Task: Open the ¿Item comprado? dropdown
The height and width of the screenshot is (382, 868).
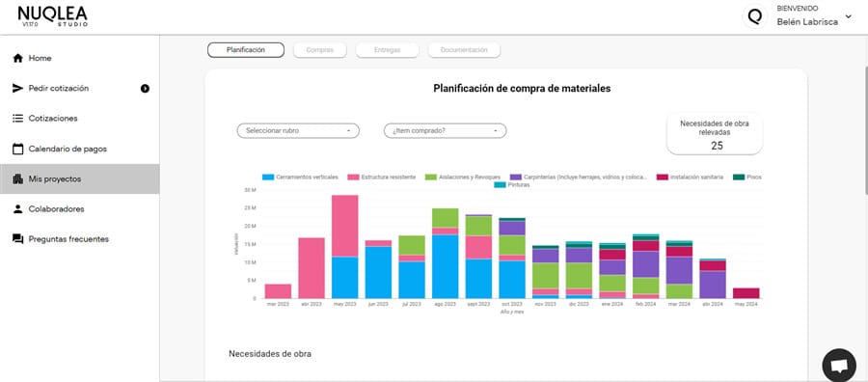Action: point(445,131)
